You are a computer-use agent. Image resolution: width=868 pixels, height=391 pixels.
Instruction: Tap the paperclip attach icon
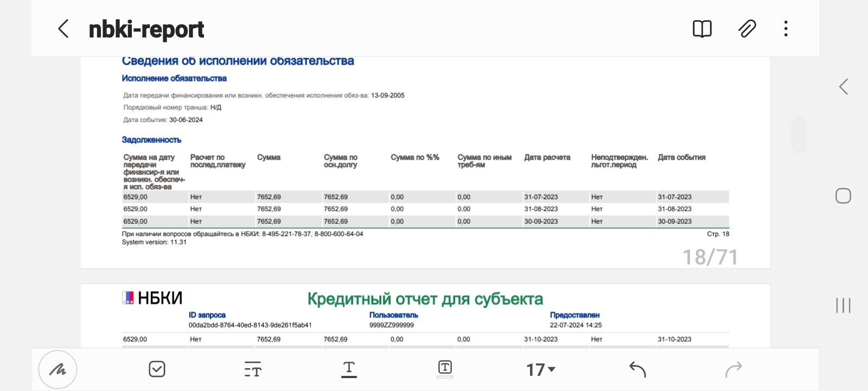(x=747, y=29)
